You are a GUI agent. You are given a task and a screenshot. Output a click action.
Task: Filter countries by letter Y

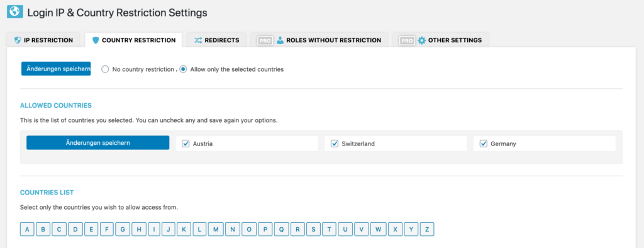(x=411, y=230)
